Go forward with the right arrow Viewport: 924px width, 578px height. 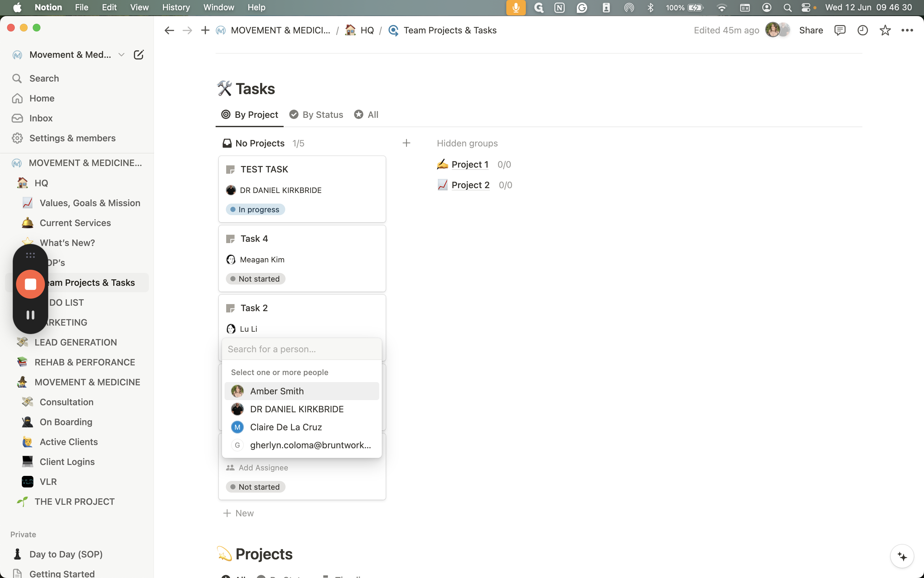pyautogui.click(x=187, y=30)
